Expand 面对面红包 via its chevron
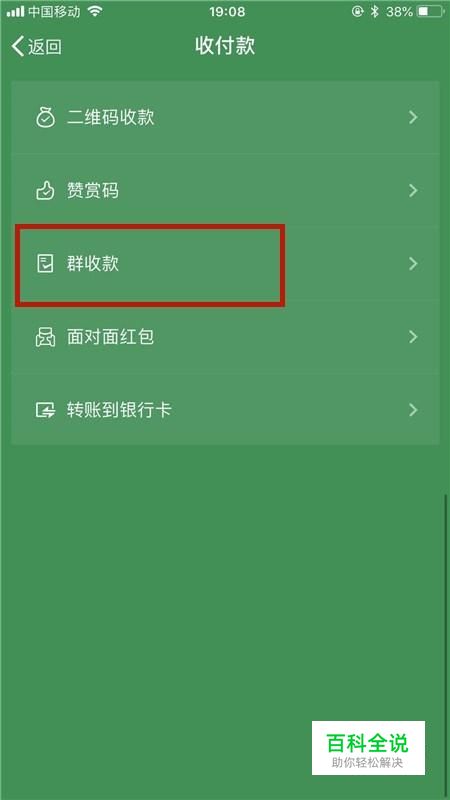The height and width of the screenshot is (800, 450). [413, 337]
